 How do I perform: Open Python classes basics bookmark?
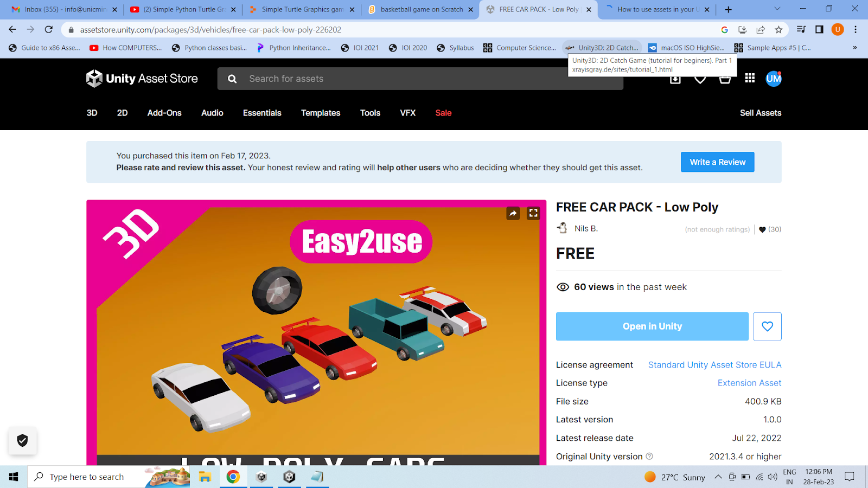pos(209,48)
